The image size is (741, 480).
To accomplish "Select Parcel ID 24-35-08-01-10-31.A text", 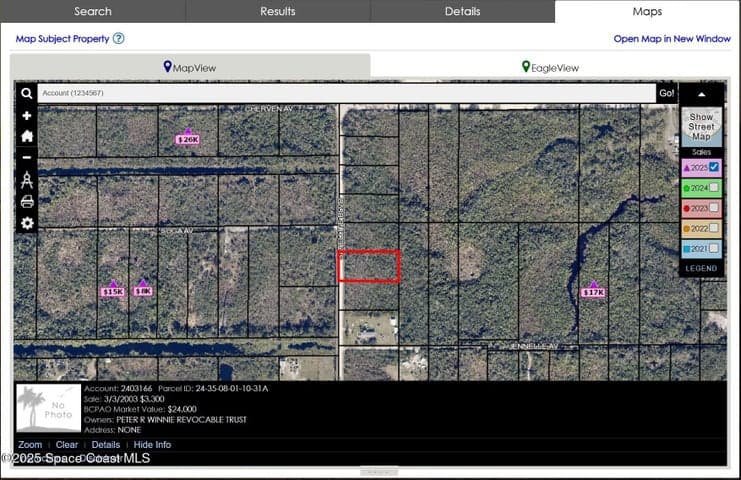I will 232,388.
